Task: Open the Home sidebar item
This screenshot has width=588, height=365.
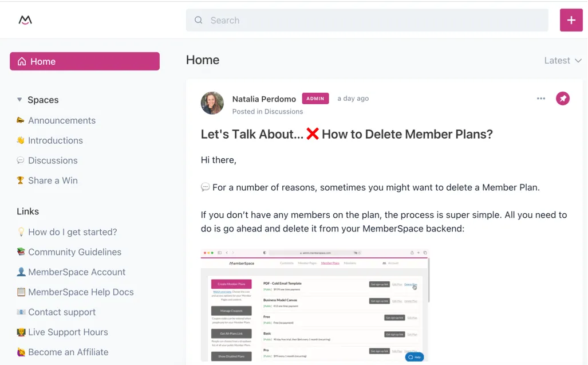Action: (x=85, y=61)
